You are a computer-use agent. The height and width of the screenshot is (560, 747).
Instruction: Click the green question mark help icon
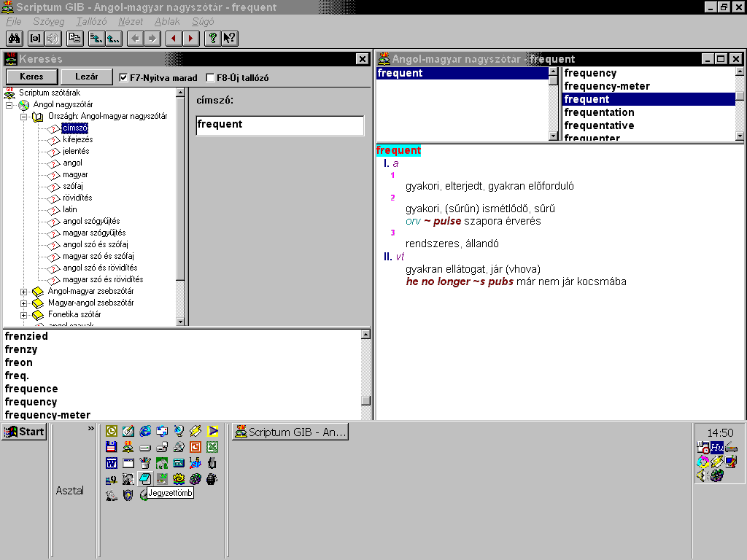coord(212,39)
